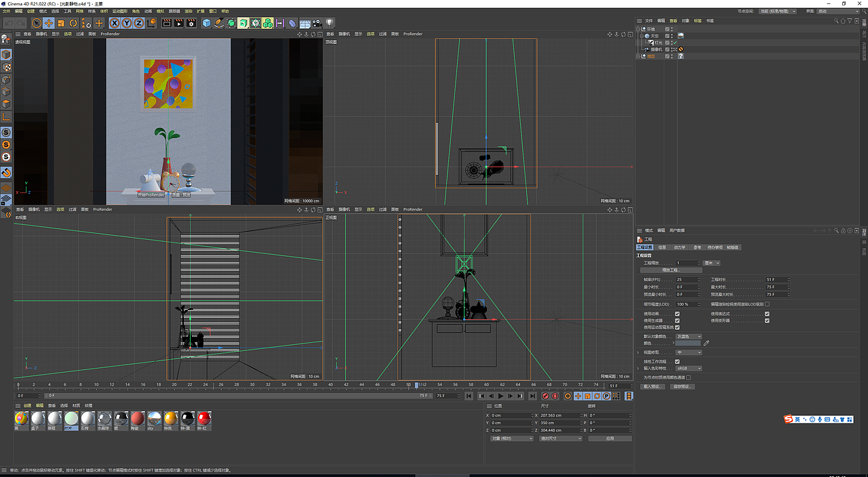The width and height of the screenshot is (868, 477).
Task: Select the Live Selection arrow tool
Action: click(x=37, y=23)
